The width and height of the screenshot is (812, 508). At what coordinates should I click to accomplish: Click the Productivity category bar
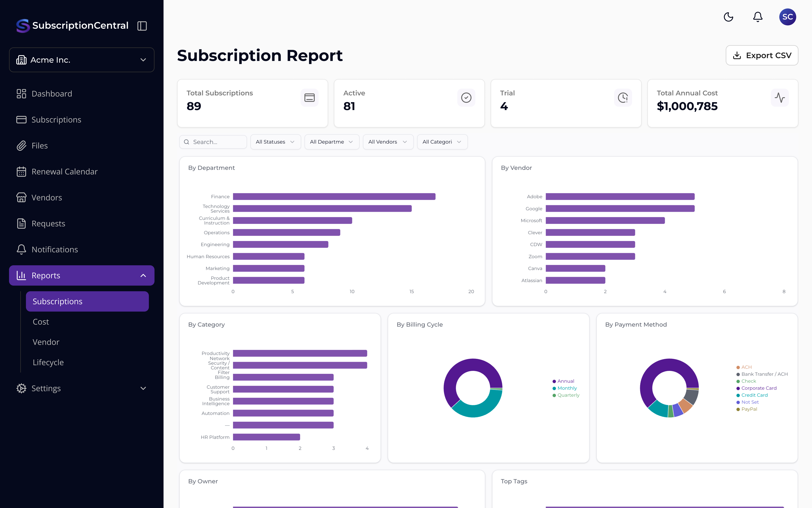(300, 354)
